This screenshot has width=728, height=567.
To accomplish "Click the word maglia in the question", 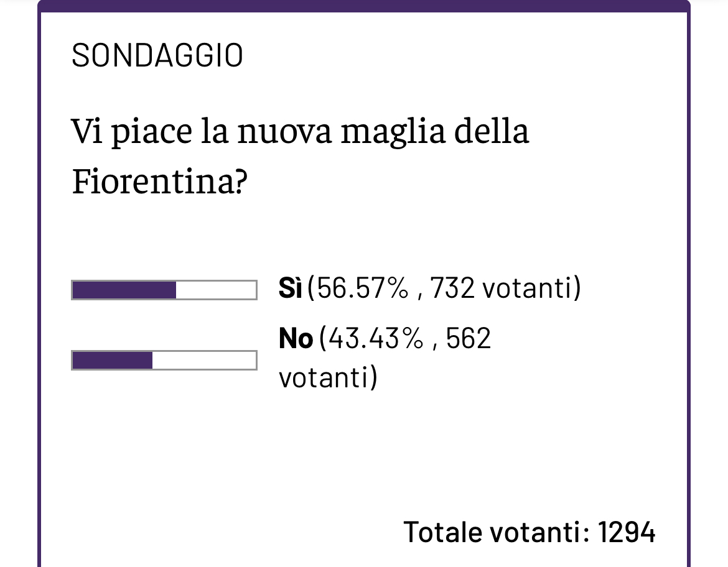I will point(393,132).
